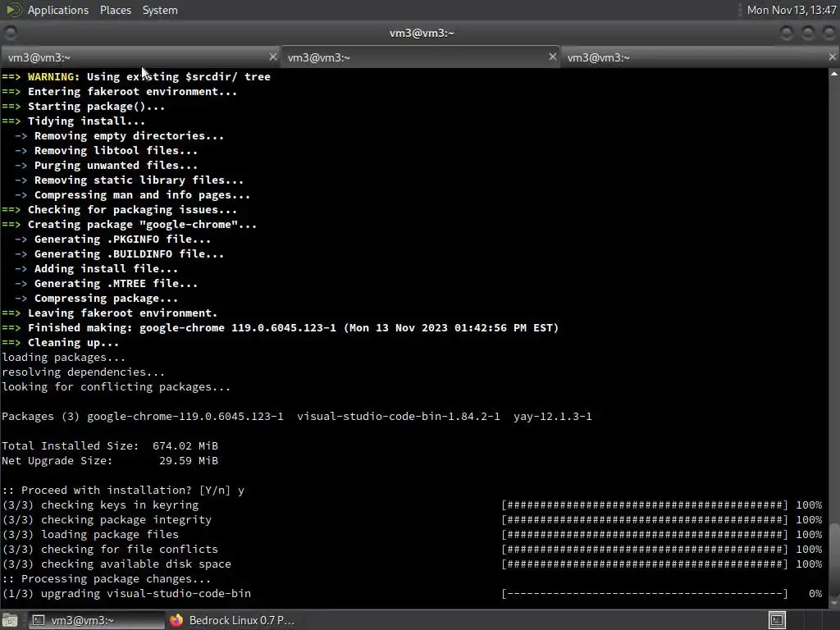This screenshot has height=630, width=840.
Task: Click the 'resolving dependencies...' line
Action: point(84,372)
